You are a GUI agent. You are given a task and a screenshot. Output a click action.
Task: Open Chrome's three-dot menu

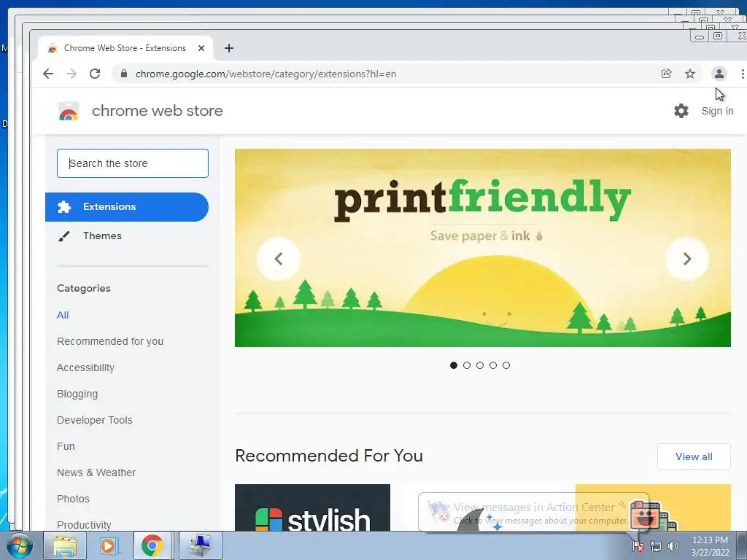(742, 74)
